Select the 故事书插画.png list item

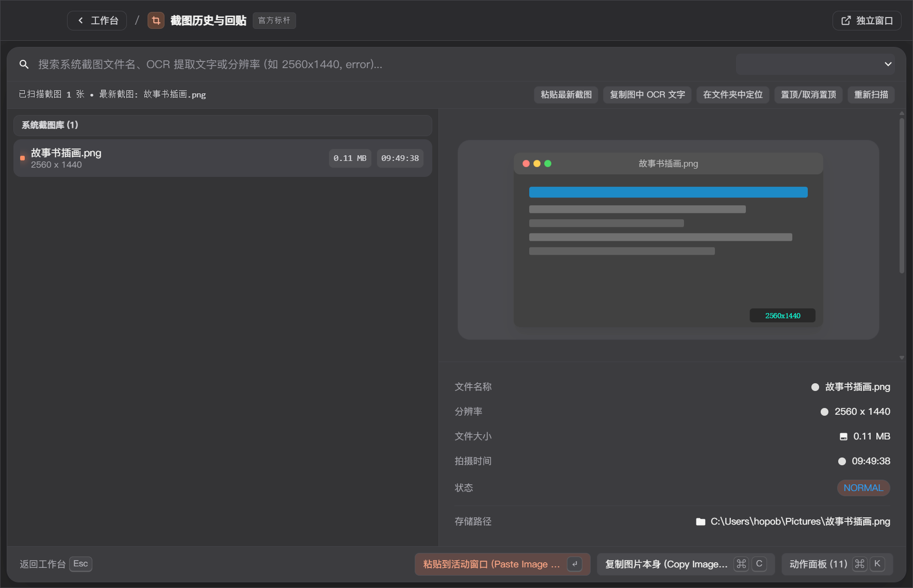click(223, 158)
